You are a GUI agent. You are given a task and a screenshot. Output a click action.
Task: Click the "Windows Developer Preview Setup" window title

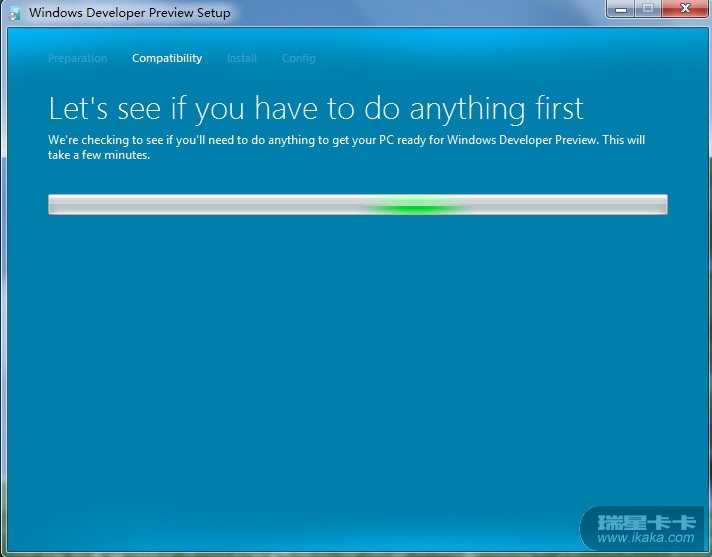click(129, 13)
